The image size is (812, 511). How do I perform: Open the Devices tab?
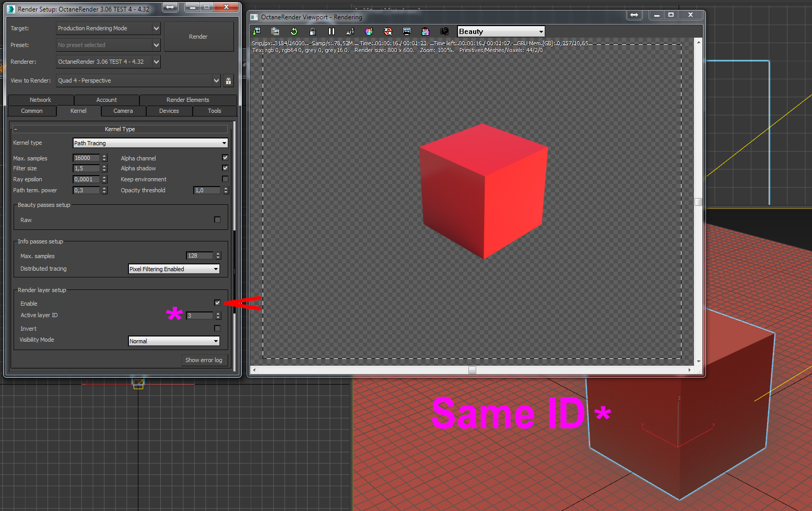click(169, 111)
